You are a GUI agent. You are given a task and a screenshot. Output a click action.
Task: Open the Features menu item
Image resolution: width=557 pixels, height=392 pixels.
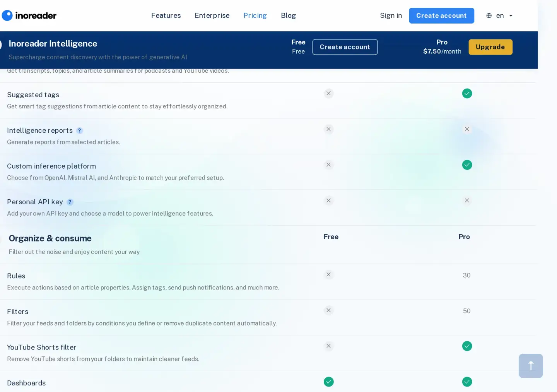click(x=166, y=15)
